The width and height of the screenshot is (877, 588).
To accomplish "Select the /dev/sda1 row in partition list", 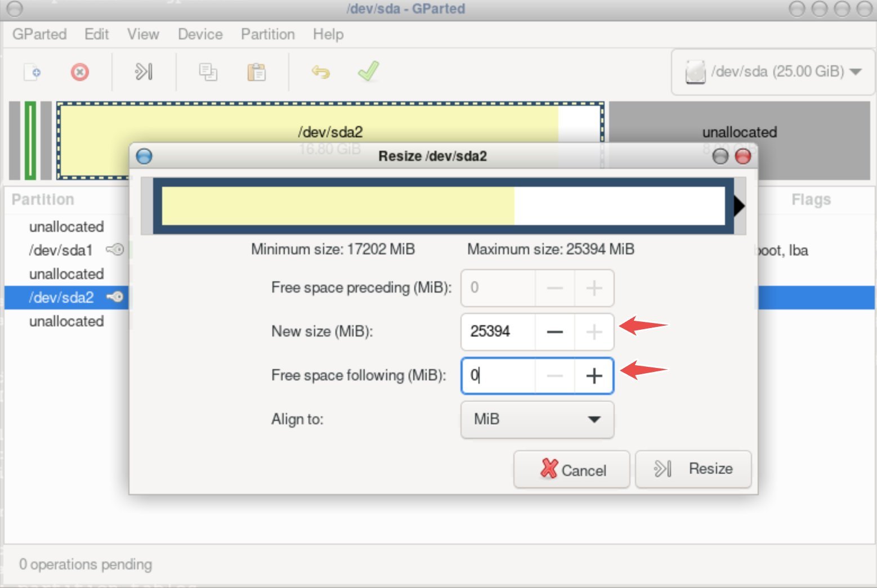I will [66, 250].
